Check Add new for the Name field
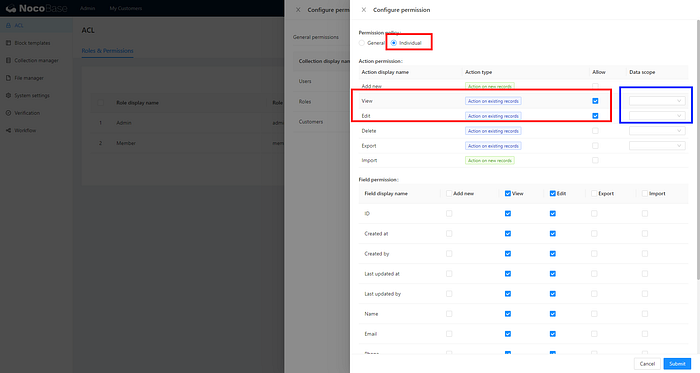700x373 pixels. pos(449,314)
